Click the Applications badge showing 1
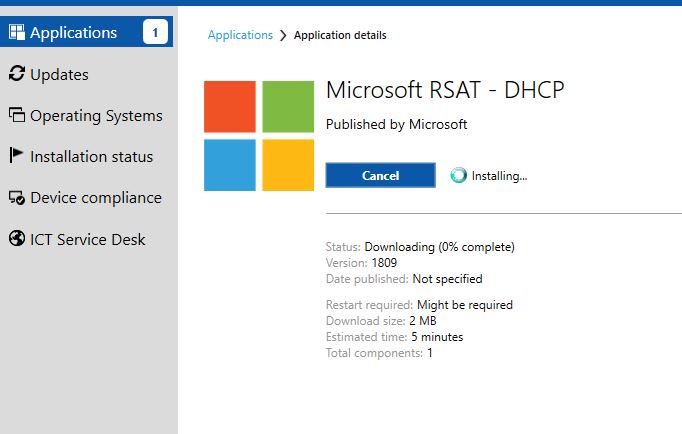The height and width of the screenshot is (434, 682). (x=155, y=32)
